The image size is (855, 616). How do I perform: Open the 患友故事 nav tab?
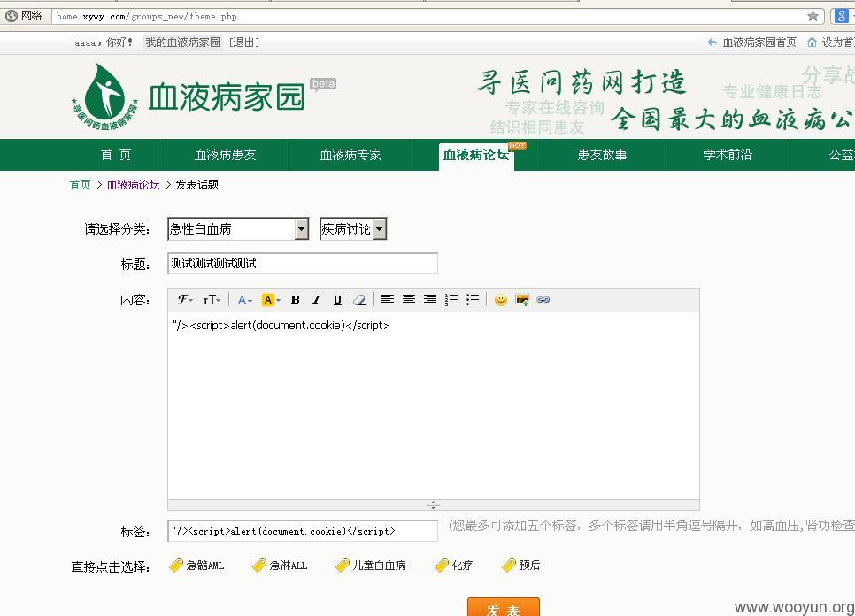click(602, 155)
